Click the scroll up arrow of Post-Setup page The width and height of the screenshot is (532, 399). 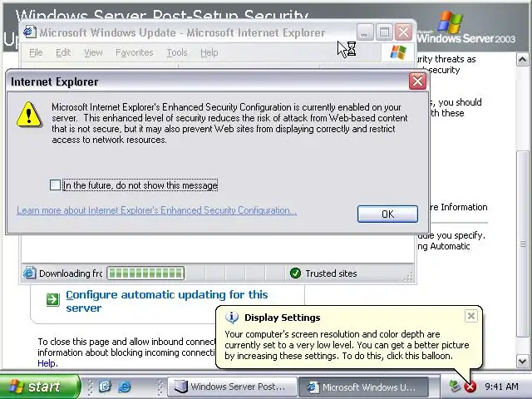[x=523, y=60]
